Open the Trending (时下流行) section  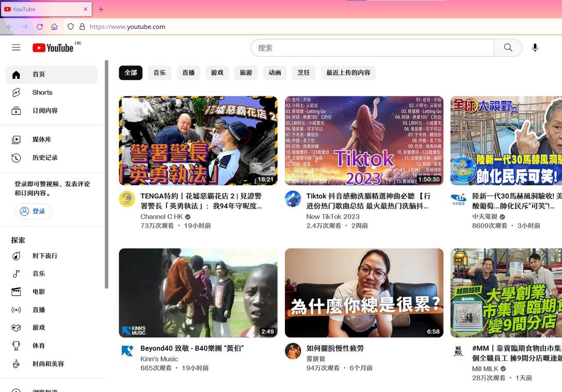pyautogui.click(x=44, y=255)
